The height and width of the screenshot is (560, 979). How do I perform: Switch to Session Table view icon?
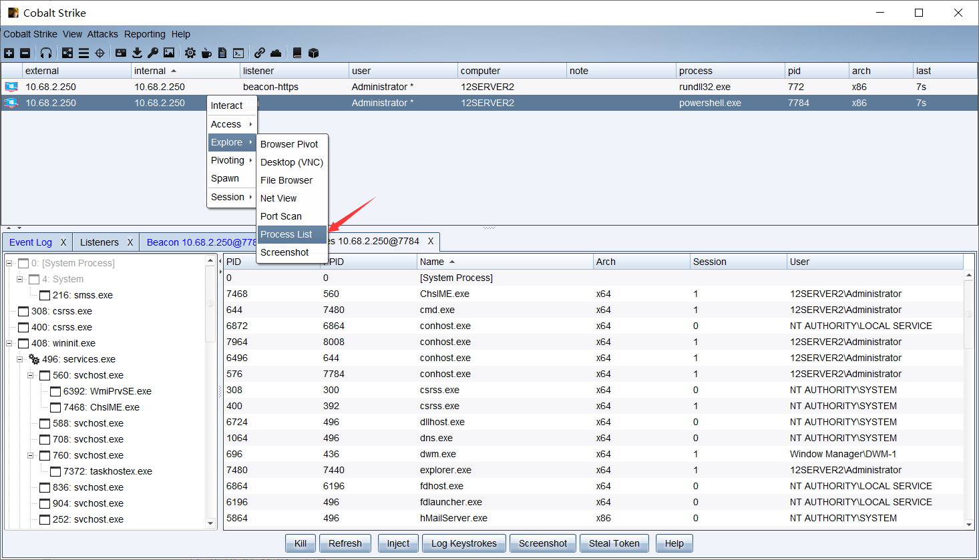83,53
